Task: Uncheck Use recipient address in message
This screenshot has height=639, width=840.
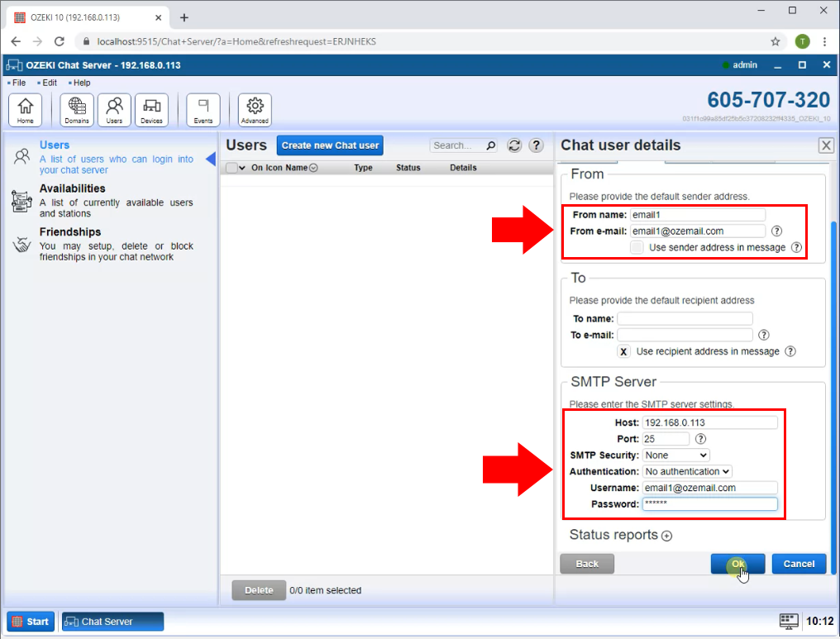Action: pos(623,351)
